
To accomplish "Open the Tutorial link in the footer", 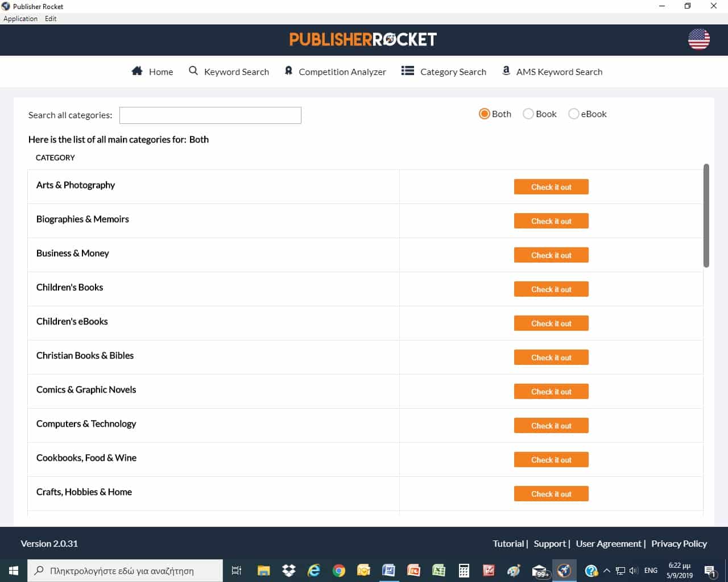I will coord(508,543).
